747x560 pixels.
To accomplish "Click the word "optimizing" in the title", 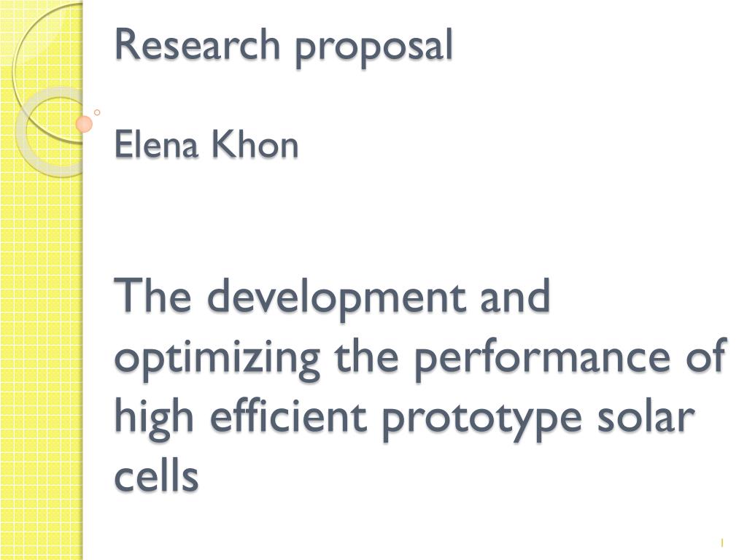I will point(217,359).
